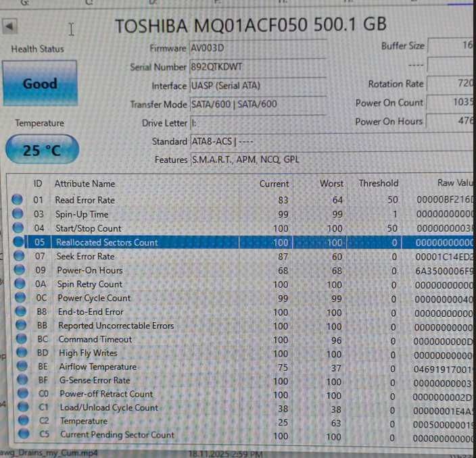
Task: Select the Power-On Hours attribute name
Action: (x=90, y=270)
